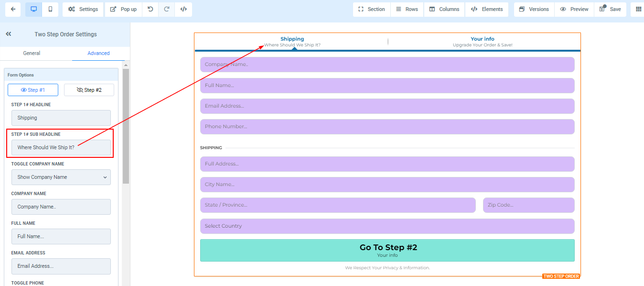Click the redo icon
644x286 pixels.
tap(167, 9)
